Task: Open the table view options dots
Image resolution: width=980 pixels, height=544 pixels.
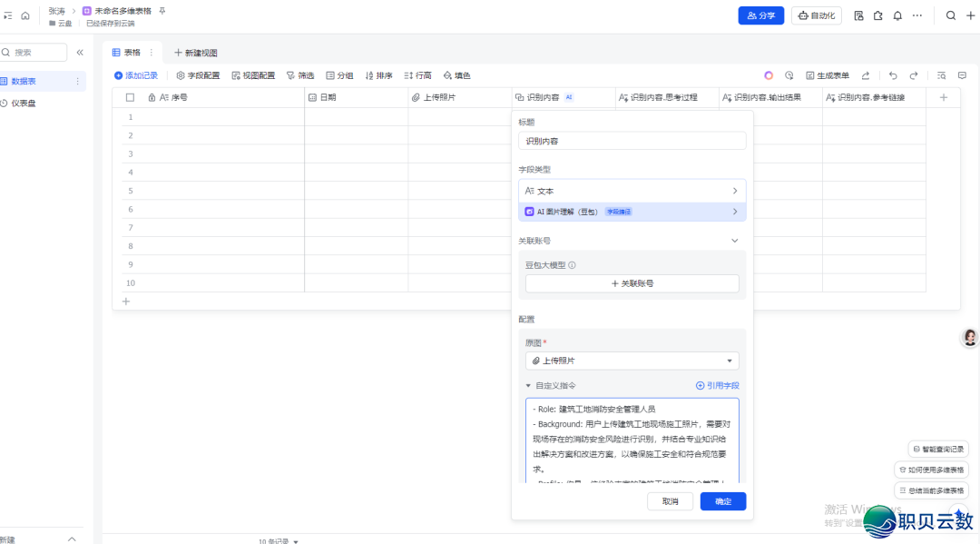Action: click(152, 53)
